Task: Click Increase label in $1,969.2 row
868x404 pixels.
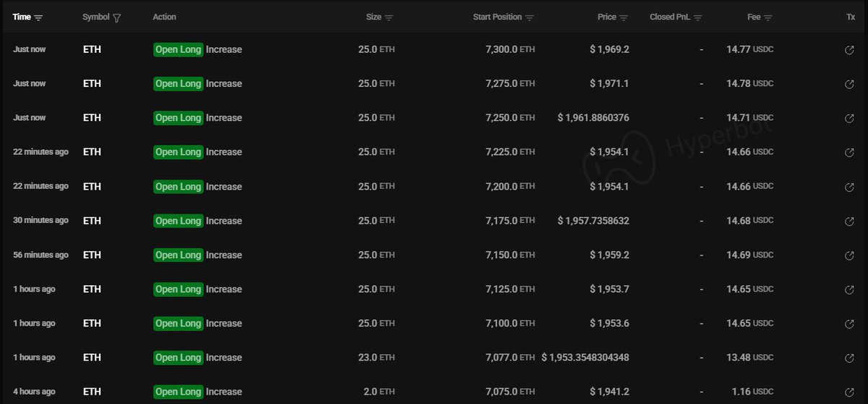Action: coord(224,49)
